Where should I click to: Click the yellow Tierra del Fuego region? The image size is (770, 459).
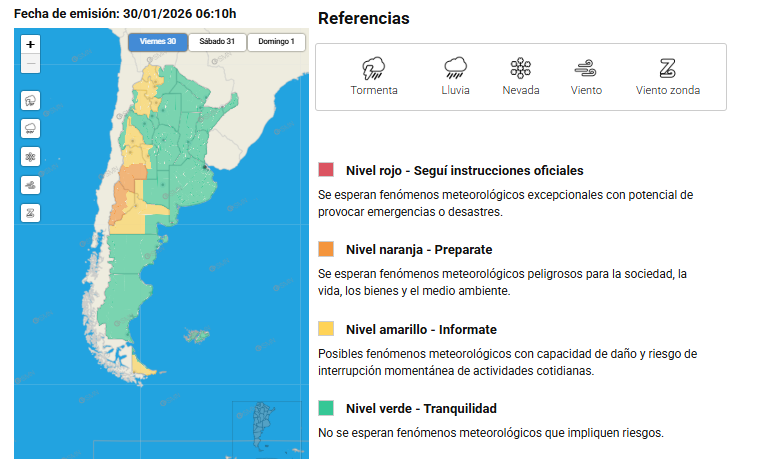pyautogui.click(x=141, y=366)
